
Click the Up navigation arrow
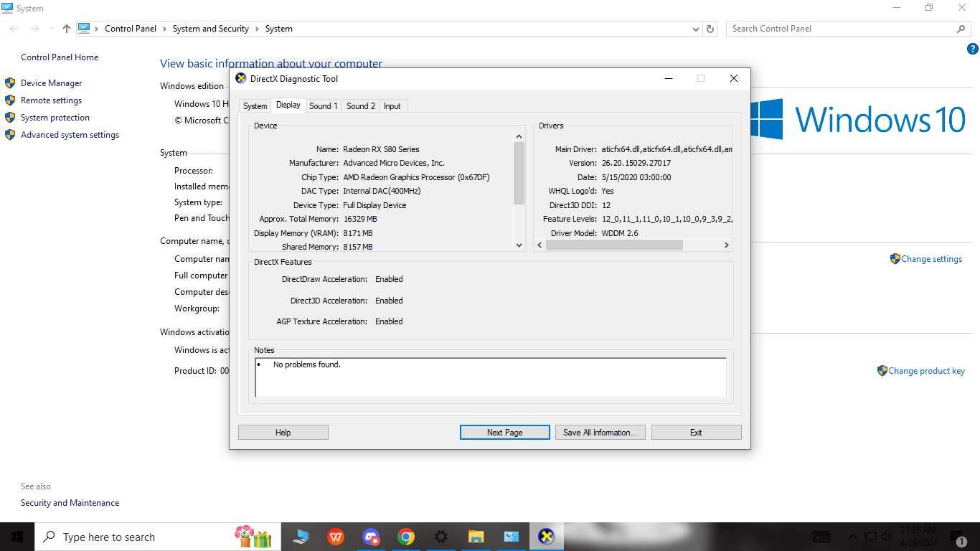point(67,29)
